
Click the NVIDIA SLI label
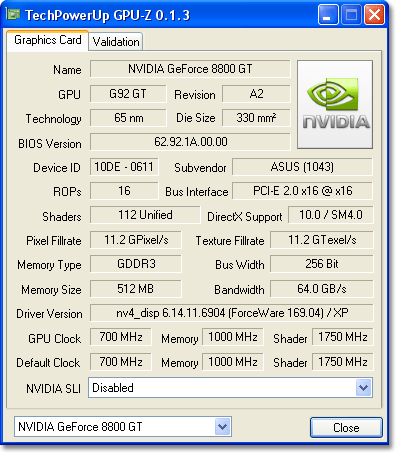coord(53,389)
